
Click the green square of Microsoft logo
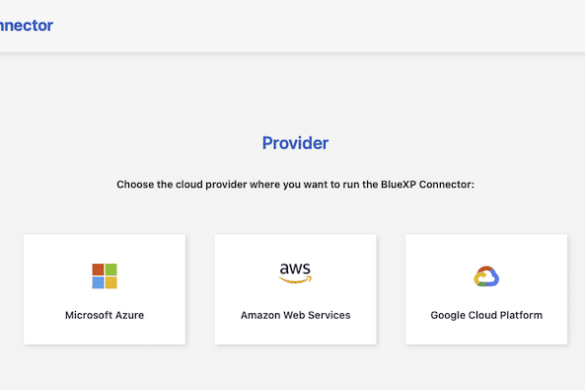111,269
